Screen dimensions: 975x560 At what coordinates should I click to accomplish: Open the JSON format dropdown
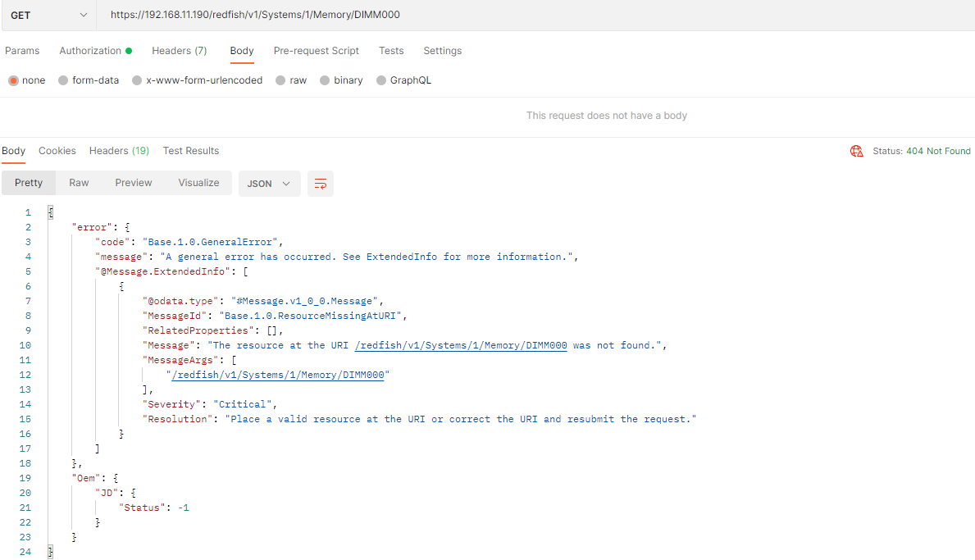pyautogui.click(x=269, y=184)
